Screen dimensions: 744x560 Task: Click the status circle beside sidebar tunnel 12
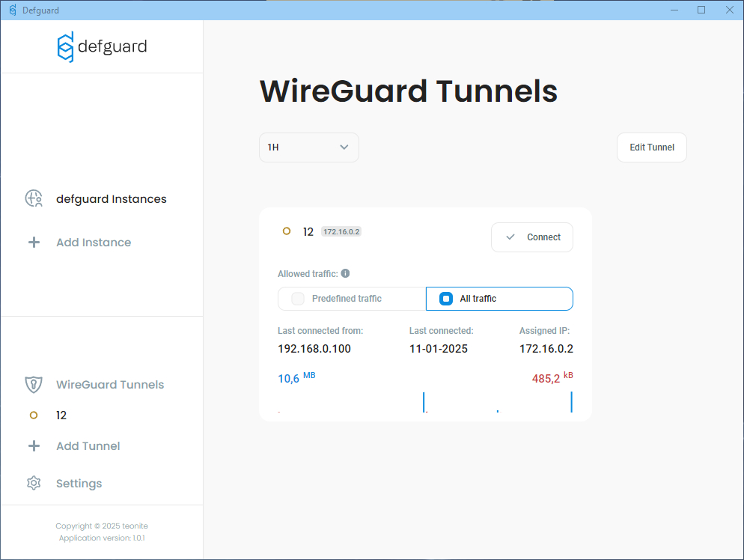(34, 416)
